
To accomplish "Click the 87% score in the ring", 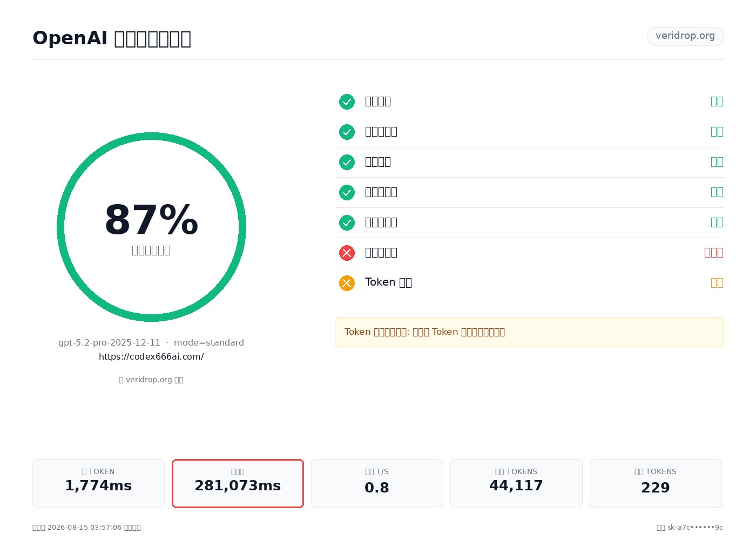I will (x=151, y=220).
